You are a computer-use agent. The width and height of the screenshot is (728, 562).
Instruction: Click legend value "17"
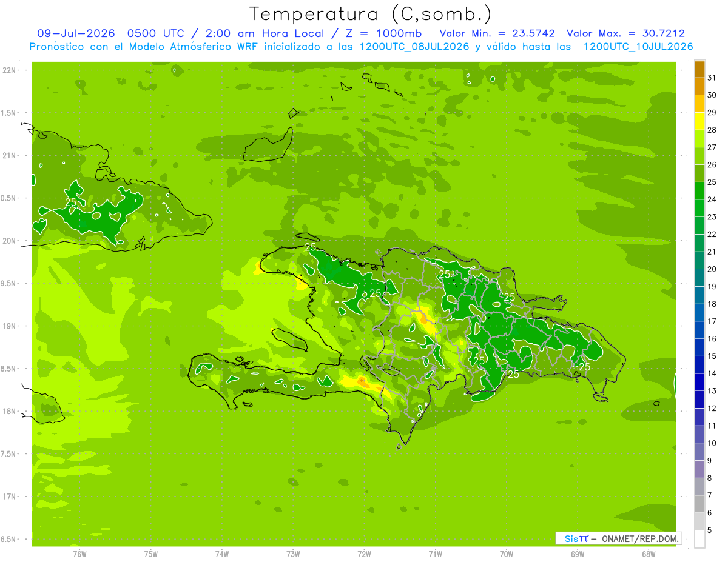pos(712,321)
